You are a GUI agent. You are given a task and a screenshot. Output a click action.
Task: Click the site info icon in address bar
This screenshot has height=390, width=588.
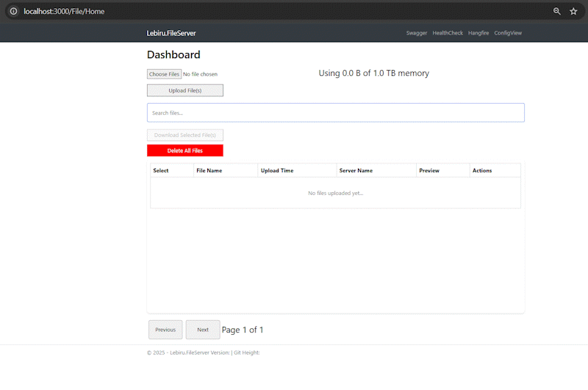(13, 11)
